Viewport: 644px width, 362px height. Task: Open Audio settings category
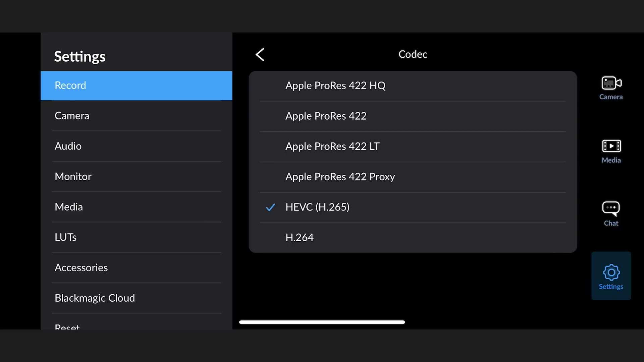136,146
